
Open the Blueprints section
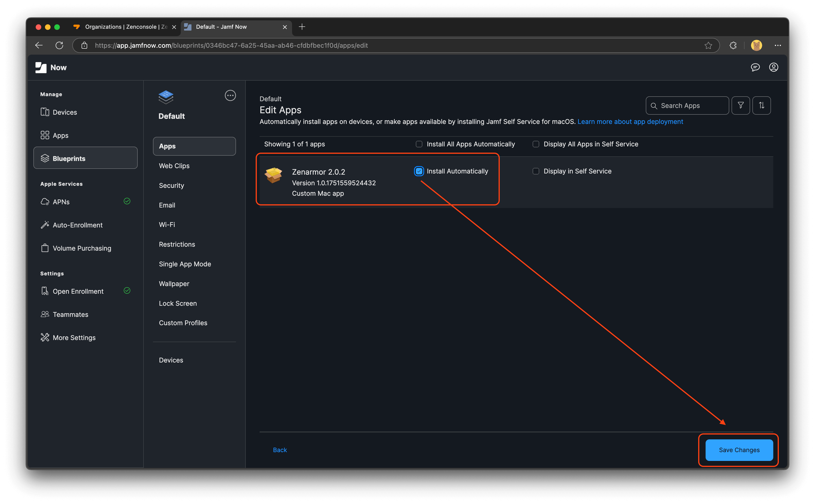(x=69, y=158)
